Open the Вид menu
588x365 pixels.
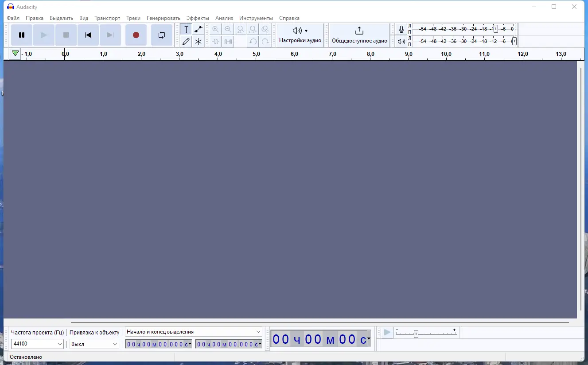[x=84, y=18]
